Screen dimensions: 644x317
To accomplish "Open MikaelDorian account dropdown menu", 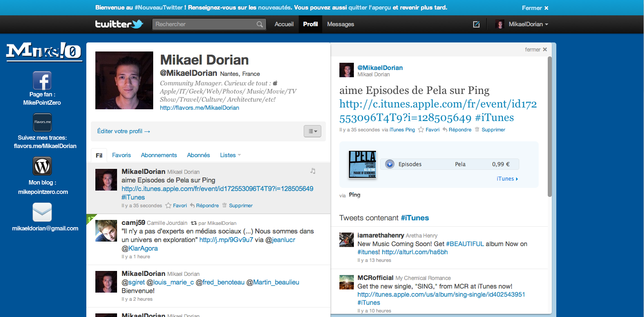I will click(x=522, y=24).
